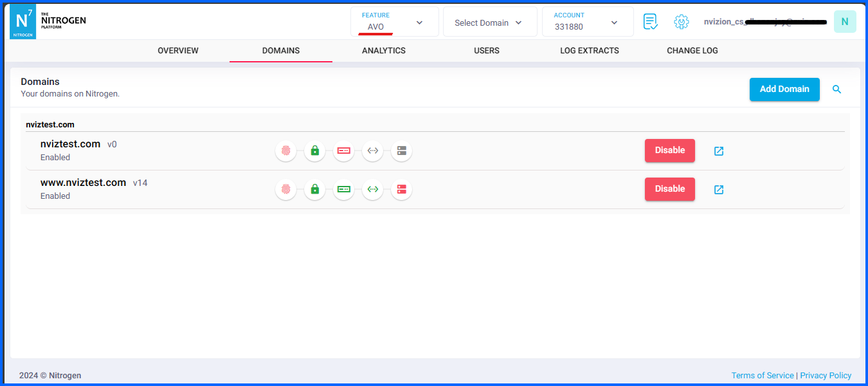Disable the www.nviztest.com v14 domain
868x386 pixels.
[669, 188]
